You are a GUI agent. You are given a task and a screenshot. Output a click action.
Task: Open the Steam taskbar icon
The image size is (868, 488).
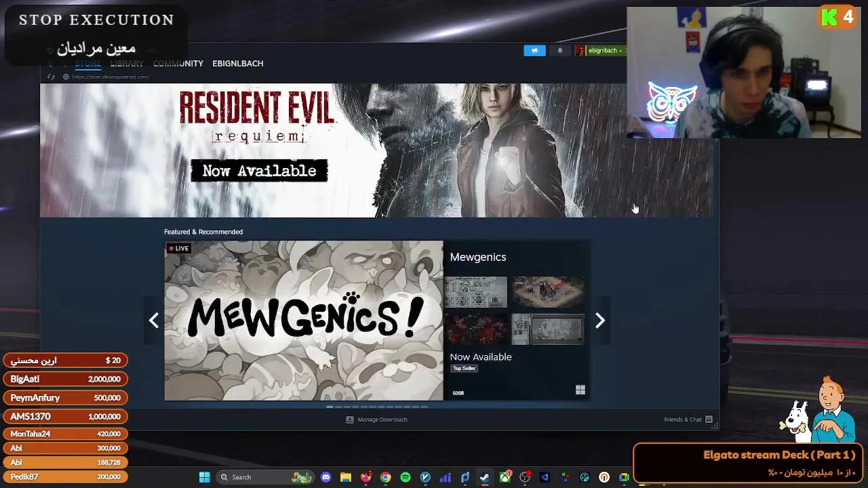tap(485, 477)
